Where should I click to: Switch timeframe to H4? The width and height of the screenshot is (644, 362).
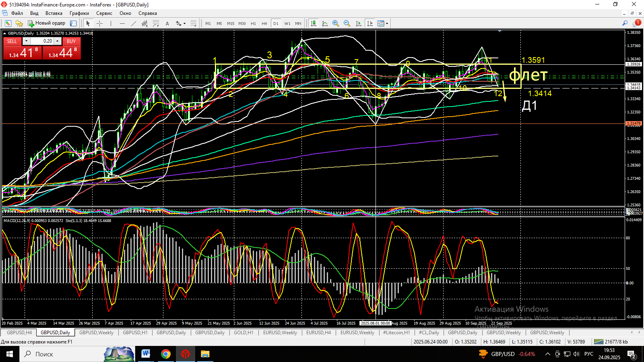[264, 23]
